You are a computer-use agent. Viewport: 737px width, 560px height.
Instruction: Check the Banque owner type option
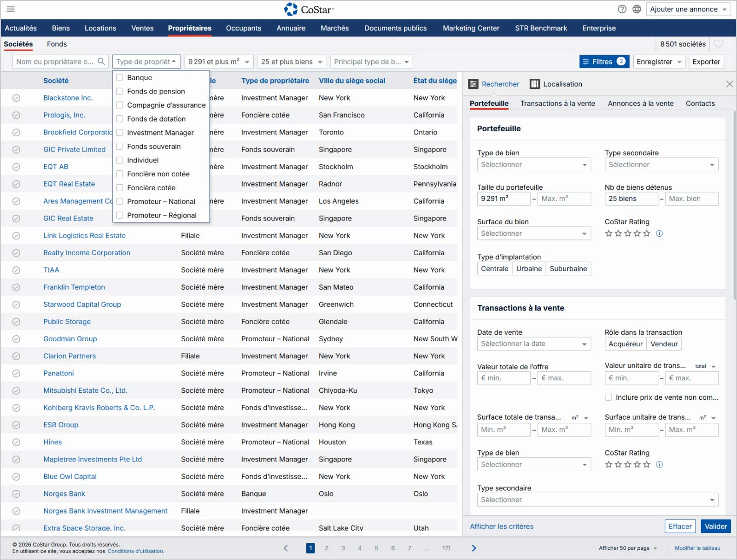[x=120, y=77]
